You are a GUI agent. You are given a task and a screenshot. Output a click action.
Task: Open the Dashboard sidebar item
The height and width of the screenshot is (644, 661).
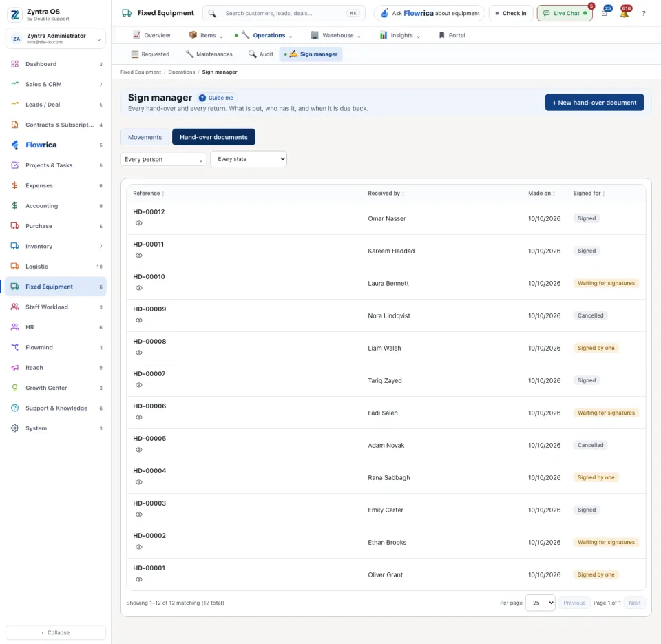(55, 64)
